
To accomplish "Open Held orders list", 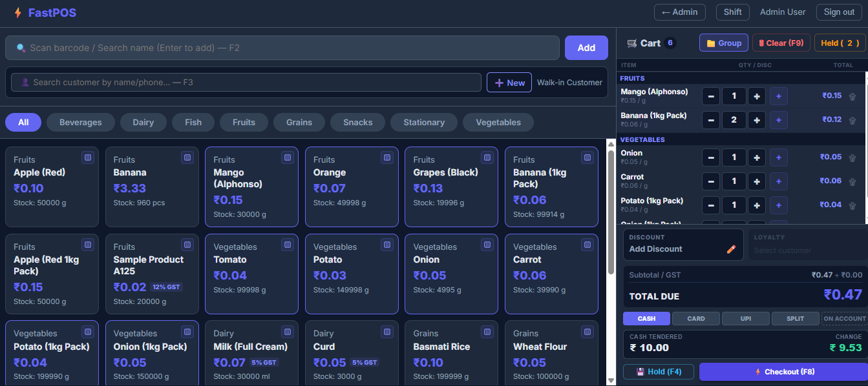I will [x=840, y=43].
